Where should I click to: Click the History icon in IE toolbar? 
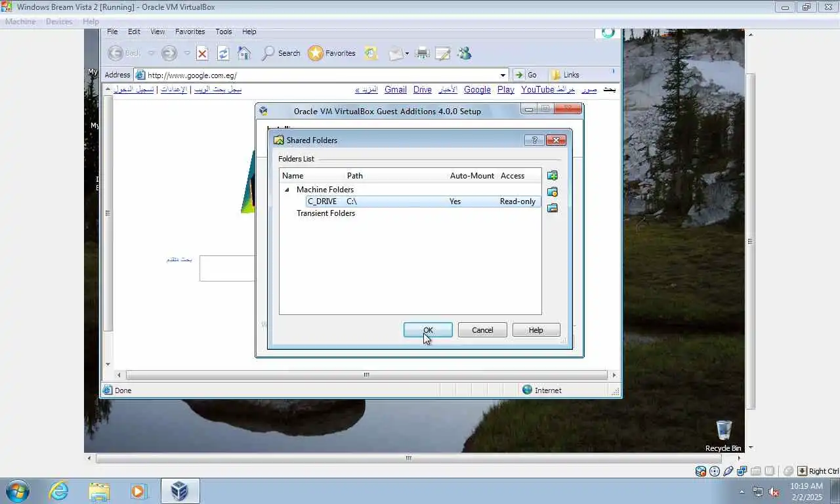tap(371, 53)
